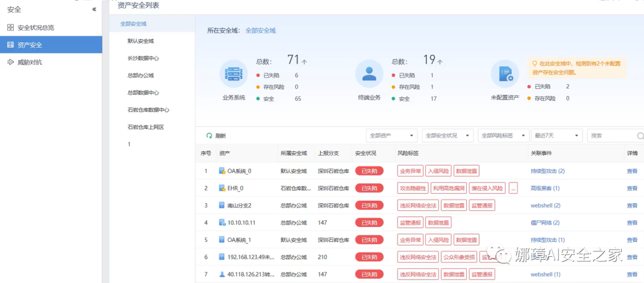Click the 安全状况总览 grid icon
The image size is (644, 283).
[x=11, y=27]
